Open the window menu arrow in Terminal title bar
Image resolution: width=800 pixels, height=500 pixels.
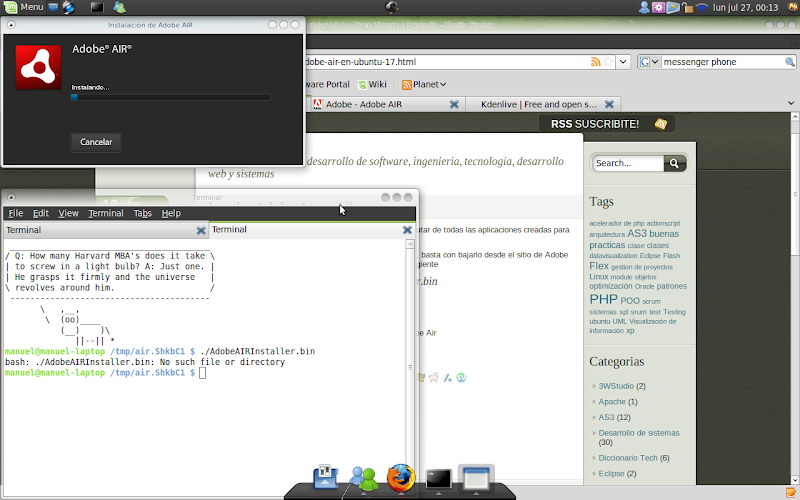(x=11, y=197)
